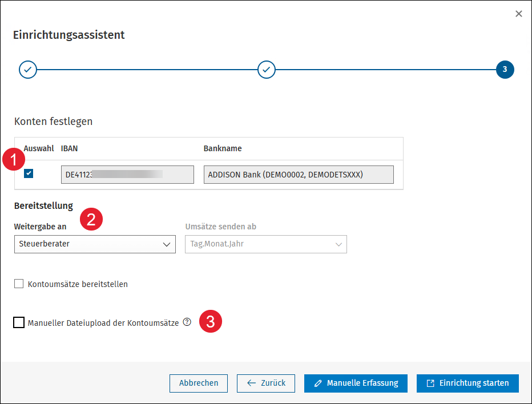Image resolution: width=532 pixels, height=404 pixels.
Task: Select the step 3 progress indicator
Action: coord(505,70)
